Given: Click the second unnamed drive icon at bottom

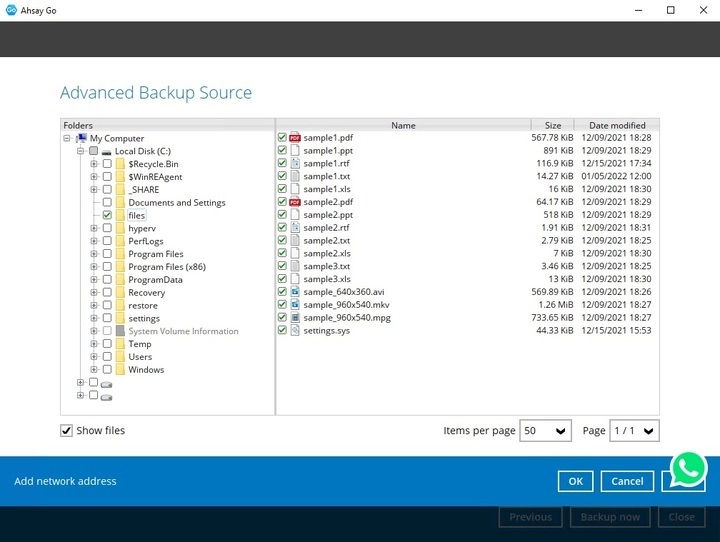Looking at the screenshot, I should [x=107, y=397].
